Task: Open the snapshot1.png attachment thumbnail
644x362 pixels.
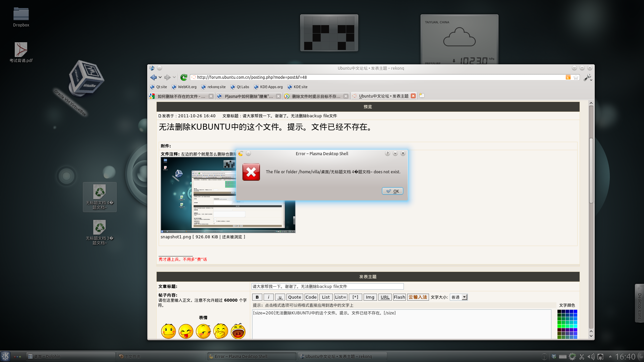Action: click(x=228, y=195)
